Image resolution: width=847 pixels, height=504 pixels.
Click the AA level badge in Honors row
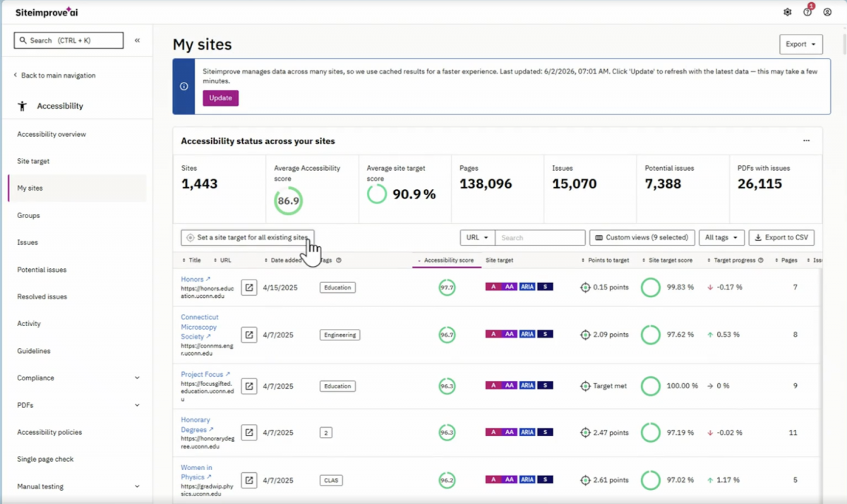510,287
